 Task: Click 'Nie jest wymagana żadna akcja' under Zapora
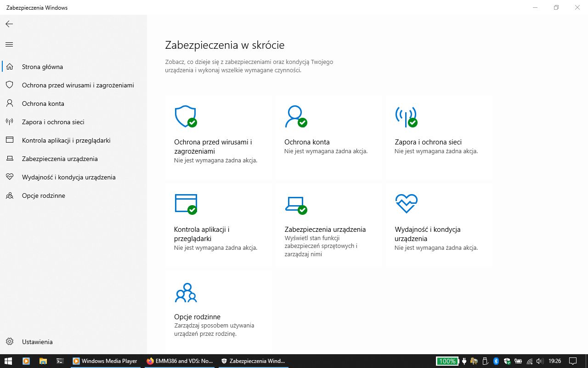point(436,151)
